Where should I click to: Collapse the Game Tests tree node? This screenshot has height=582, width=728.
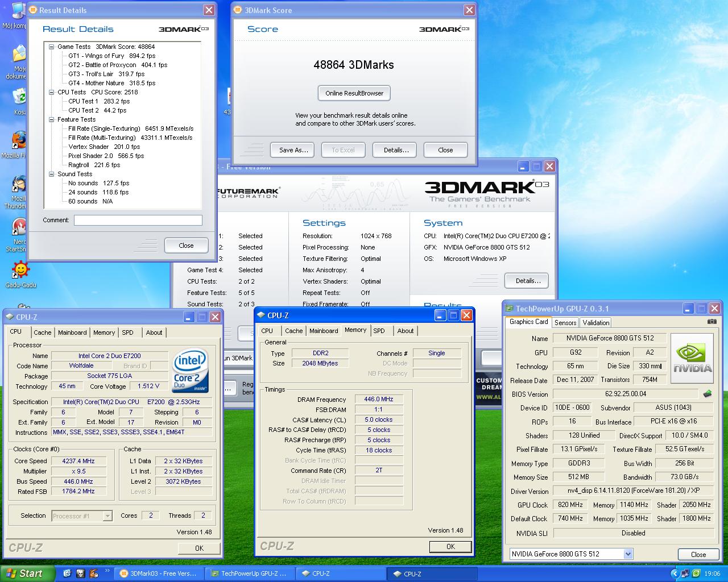[51, 47]
